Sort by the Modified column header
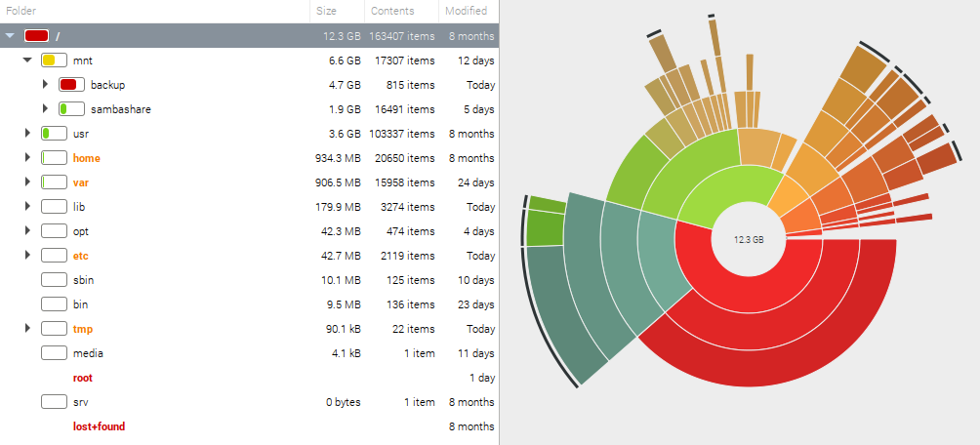Screen dimensions: 980x445 pyautogui.click(x=466, y=11)
